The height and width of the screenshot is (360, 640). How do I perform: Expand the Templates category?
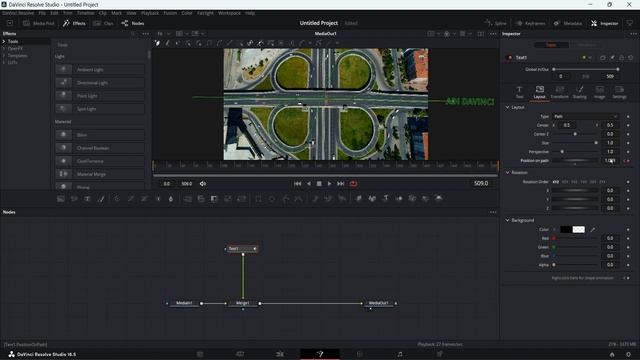[x=4, y=56]
